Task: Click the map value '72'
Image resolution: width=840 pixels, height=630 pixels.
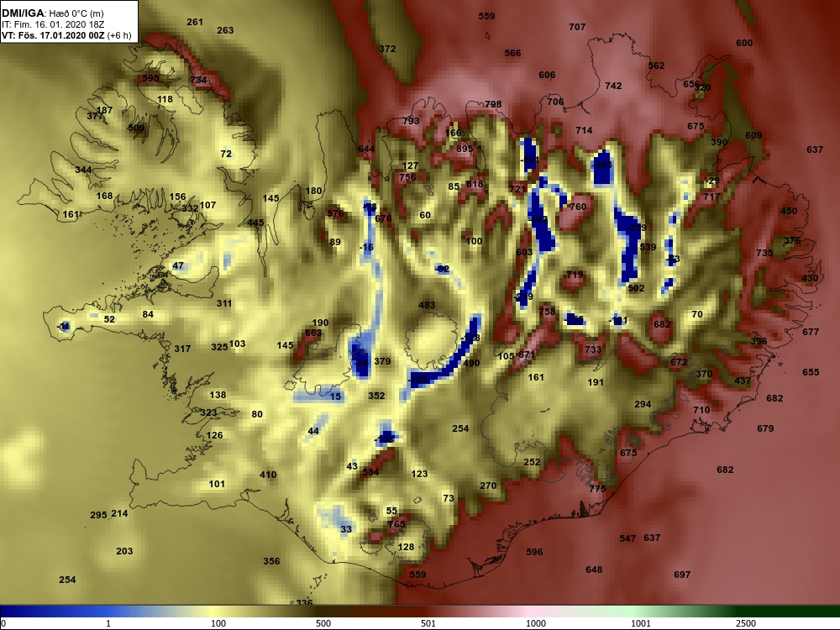Action: click(226, 154)
